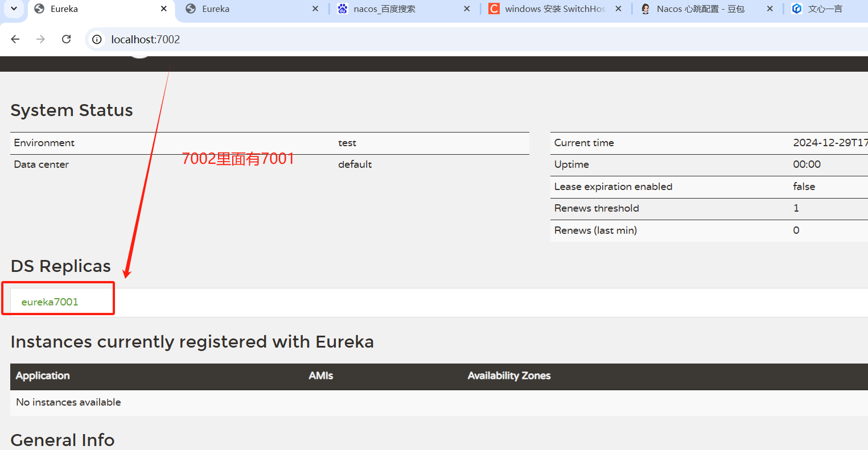Close the second Eureka tab
This screenshot has height=450, width=868.
[315, 9]
